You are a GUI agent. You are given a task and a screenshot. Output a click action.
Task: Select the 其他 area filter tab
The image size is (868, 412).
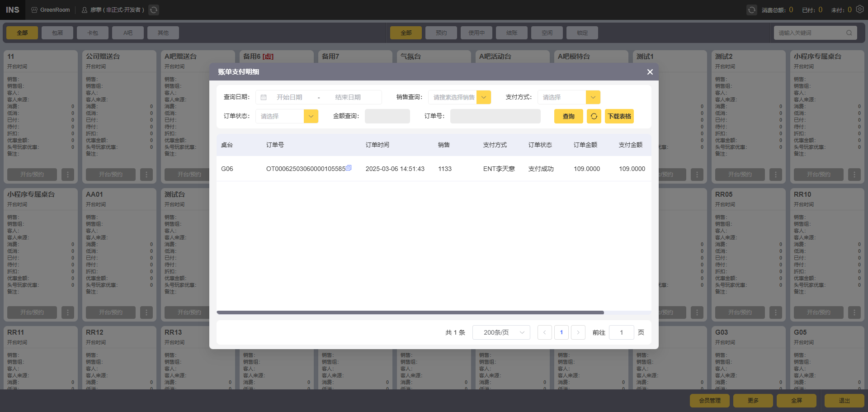click(163, 33)
